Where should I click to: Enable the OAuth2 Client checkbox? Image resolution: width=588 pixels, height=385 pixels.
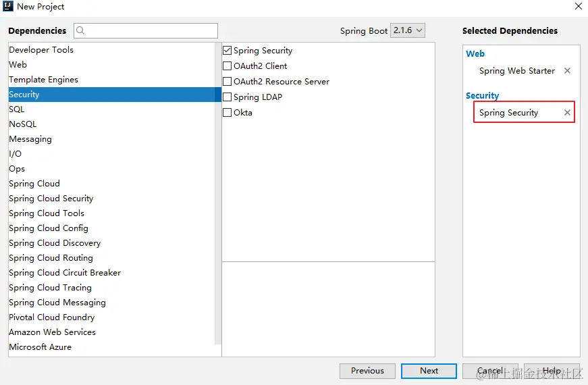[227, 66]
